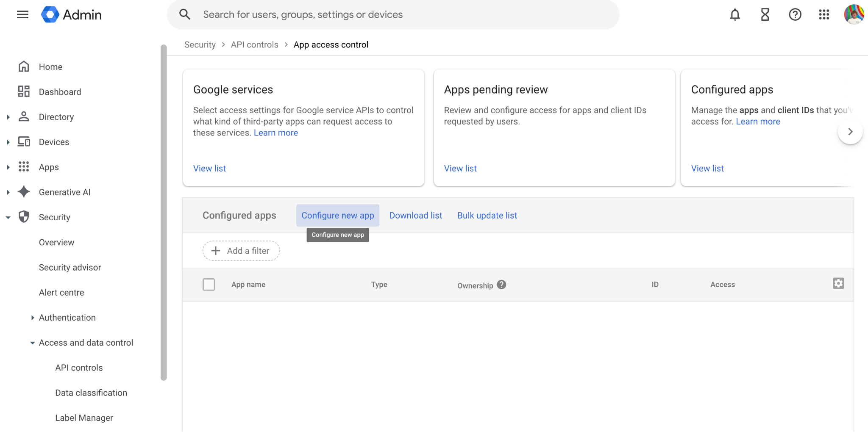Open View list under Google services

(209, 168)
